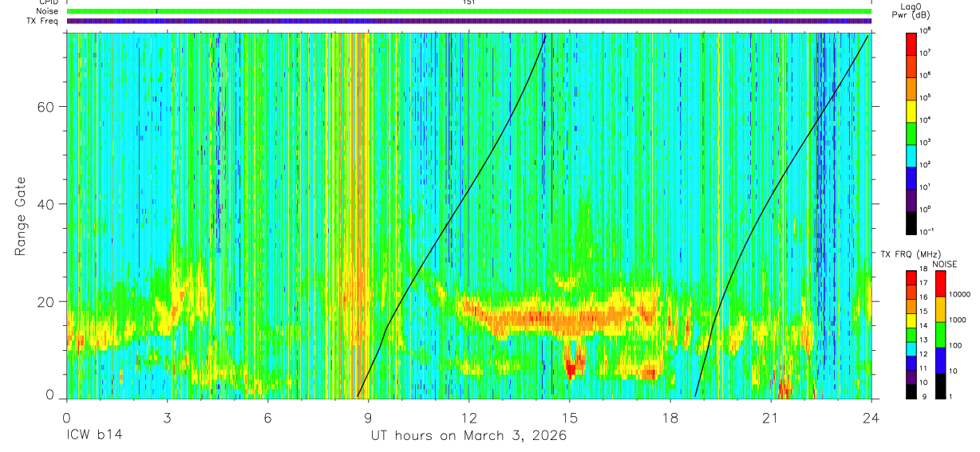Click the '100' NOISE colorbar label
980x452 pixels.
coord(954,345)
